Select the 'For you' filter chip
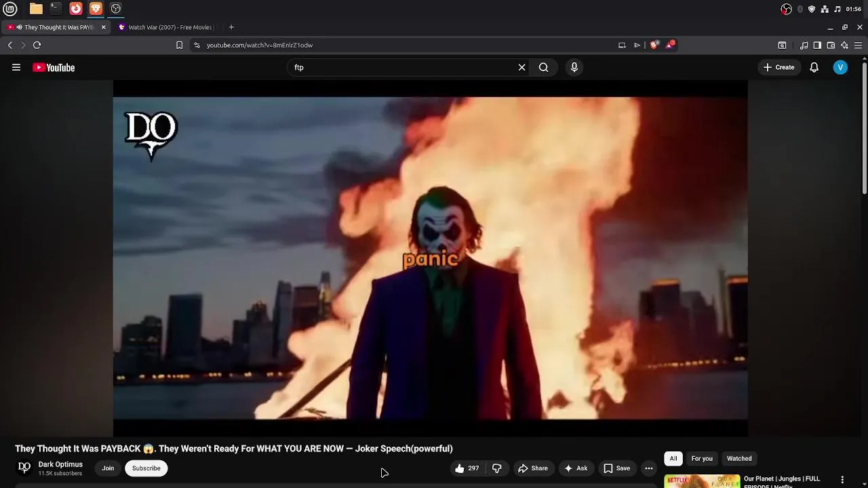Viewport: 868px width, 488px height. tap(702, 459)
